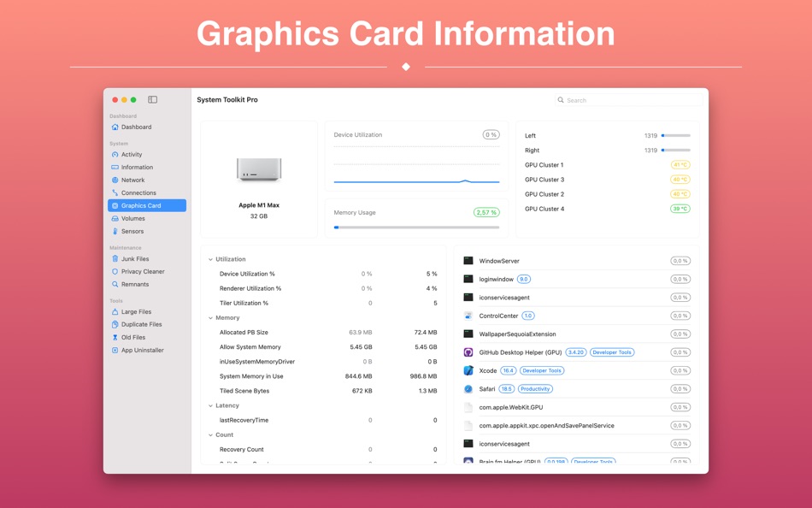Collapse the Memory section
This screenshot has height=508, width=812.
click(x=210, y=318)
